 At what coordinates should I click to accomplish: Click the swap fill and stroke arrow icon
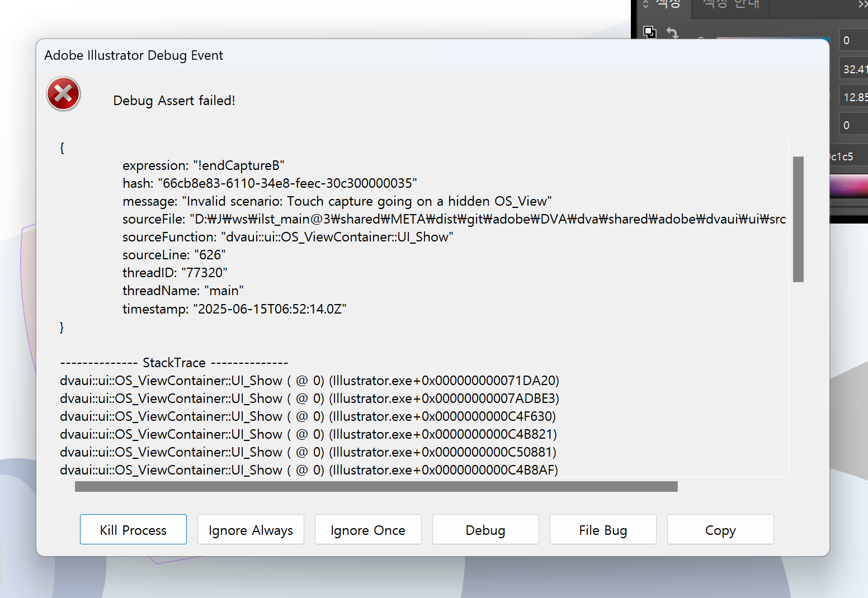click(672, 33)
